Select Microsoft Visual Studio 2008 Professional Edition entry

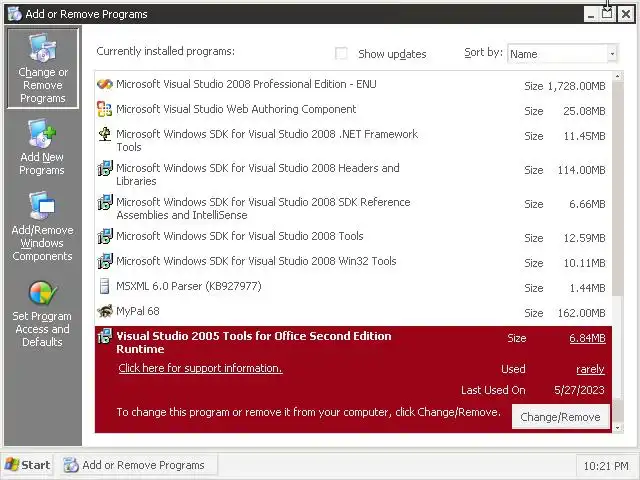click(353, 84)
